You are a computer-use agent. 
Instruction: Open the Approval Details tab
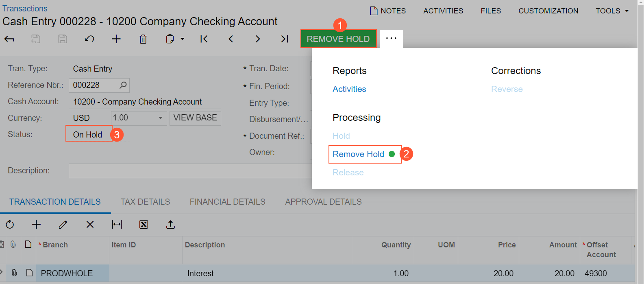(x=323, y=202)
